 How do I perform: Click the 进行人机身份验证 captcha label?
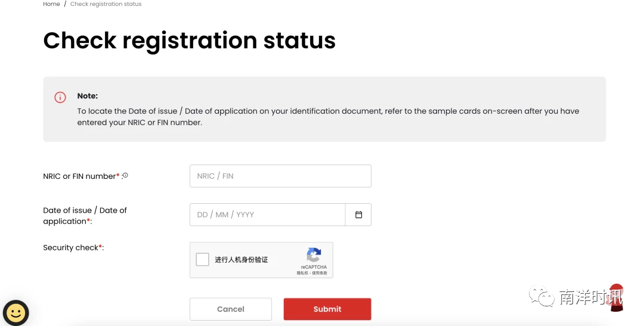(241, 259)
